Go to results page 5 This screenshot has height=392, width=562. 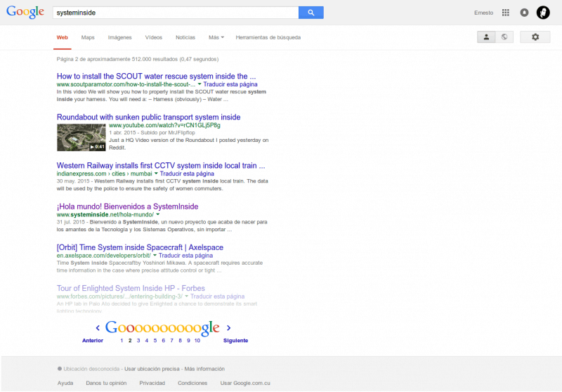[x=155, y=341]
